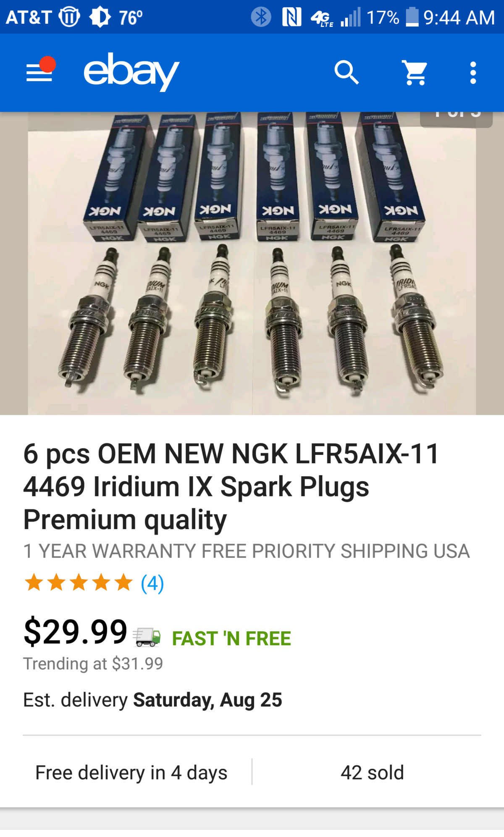Image resolution: width=504 pixels, height=837 pixels.
Task: Tap Est. delivery Saturday, Aug 25
Action: pyautogui.click(x=152, y=700)
